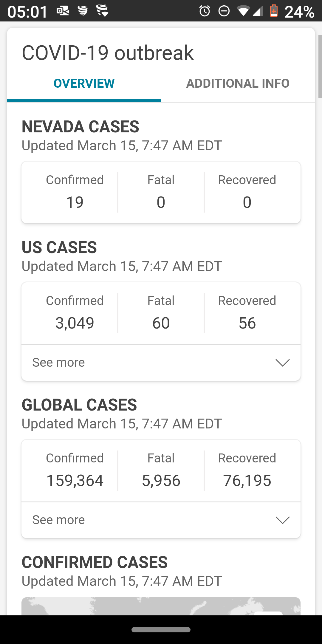
Task: Tap the cellular signal strength icon
Action: [258, 11]
